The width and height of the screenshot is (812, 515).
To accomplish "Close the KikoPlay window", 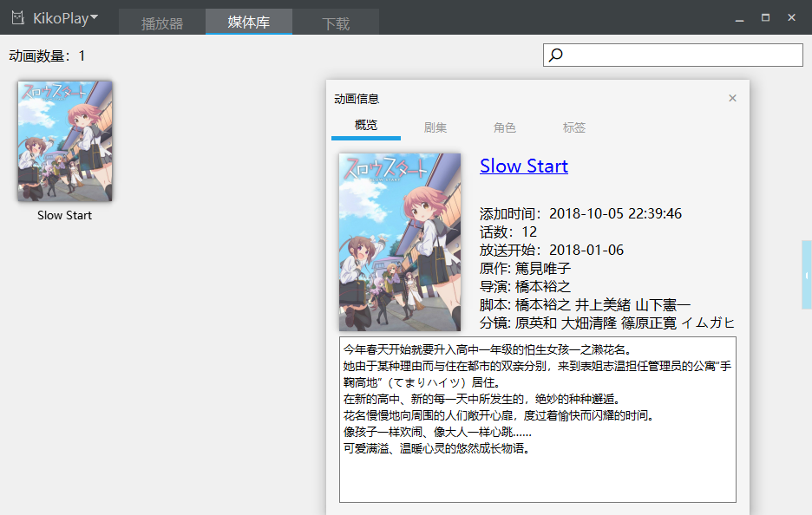I will point(791,17).
